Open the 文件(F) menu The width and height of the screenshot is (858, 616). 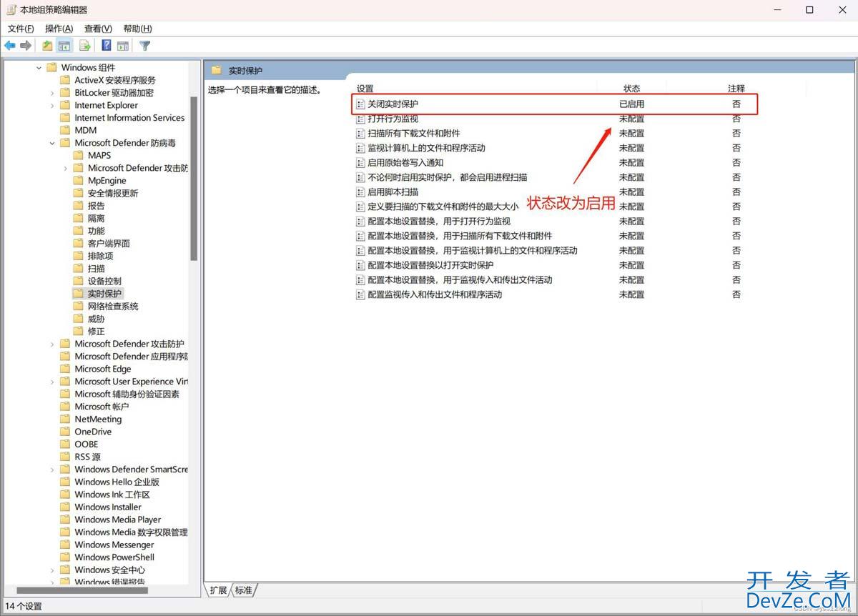(x=21, y=29)
